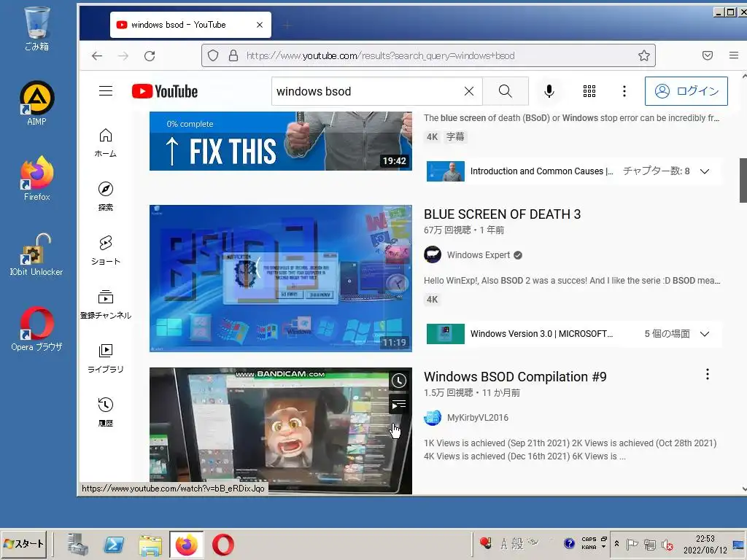Select the ごみ箱 recycle bin icon
This screenshot has width=747, height=560.
pos(36,28)
